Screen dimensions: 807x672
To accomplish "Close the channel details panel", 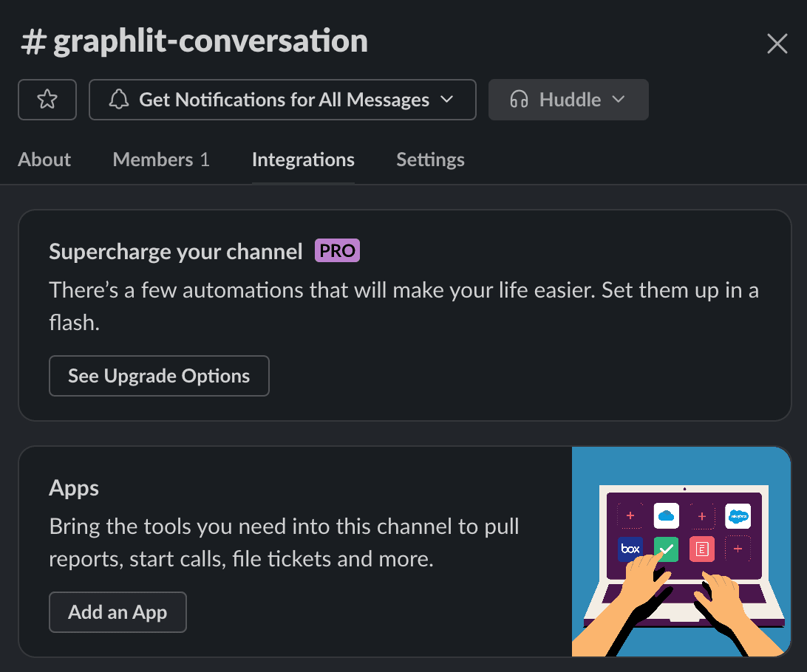I will point(777,44).
